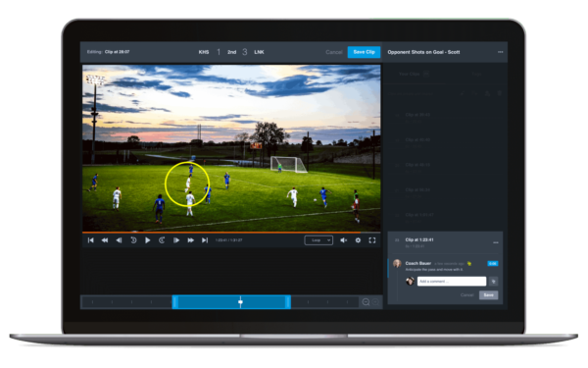Toggle fullscreen video mode
The width and height of the screenshot is (588, 368).
pos(372,240)
